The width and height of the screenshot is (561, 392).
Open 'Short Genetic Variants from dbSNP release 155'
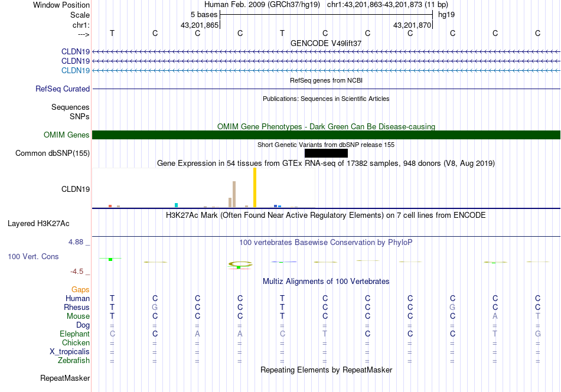(326, 145)
